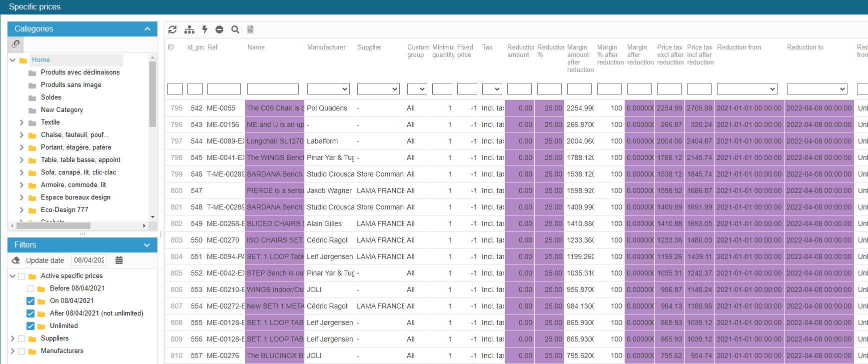Click the CSV export file icon
Image resolution: width=868 pixels, height=364 pixels.
(250, 29)
